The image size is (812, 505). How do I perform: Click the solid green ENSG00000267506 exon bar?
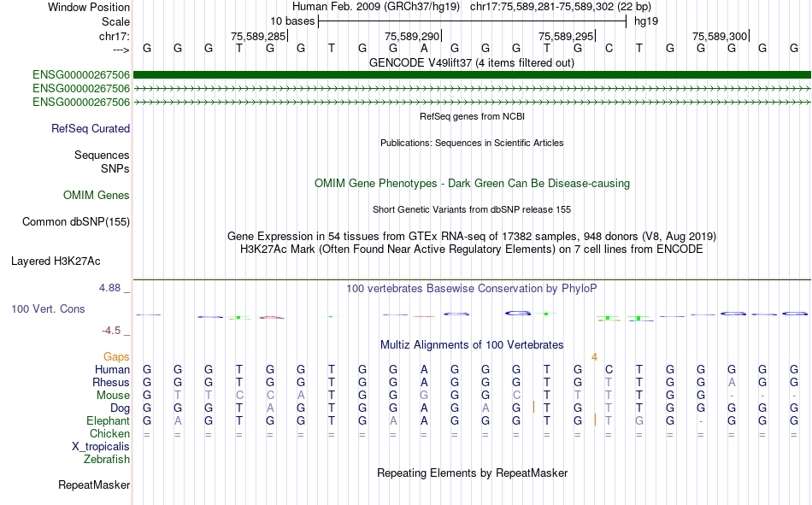click(472, 75)
